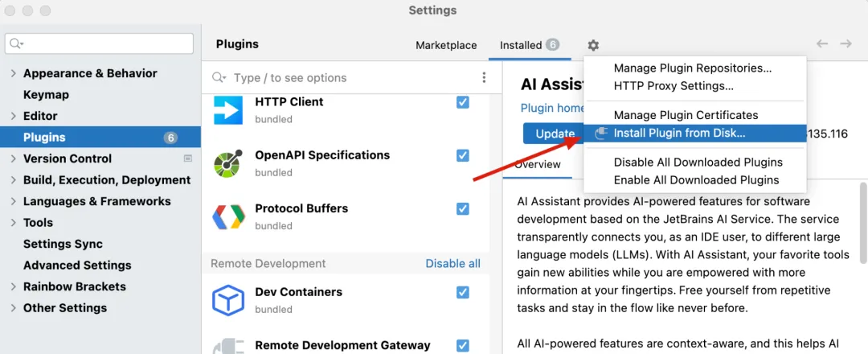868x354 pixels.
Task: Expand the Version Control settings node
Action: 13,158
